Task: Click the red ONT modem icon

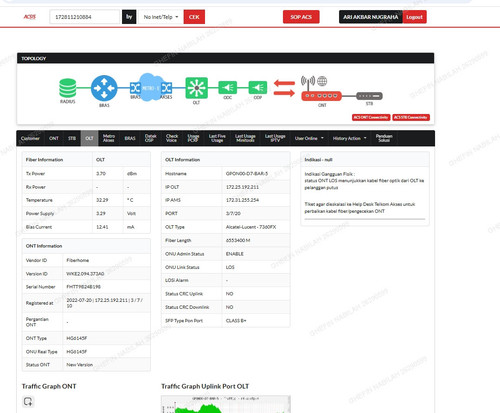Action: coord(321,96)
